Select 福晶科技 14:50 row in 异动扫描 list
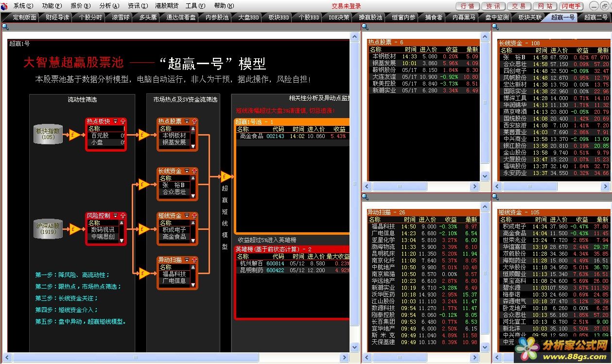Image resolution: width=612 pixels, height=364 pixels. [424, 226]
